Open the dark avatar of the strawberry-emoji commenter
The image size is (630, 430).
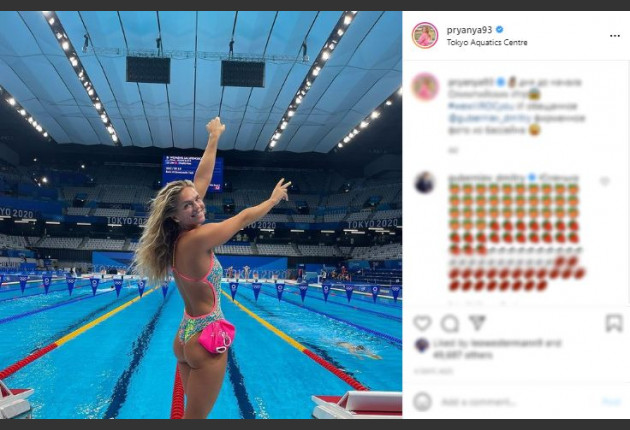(425, 183)
